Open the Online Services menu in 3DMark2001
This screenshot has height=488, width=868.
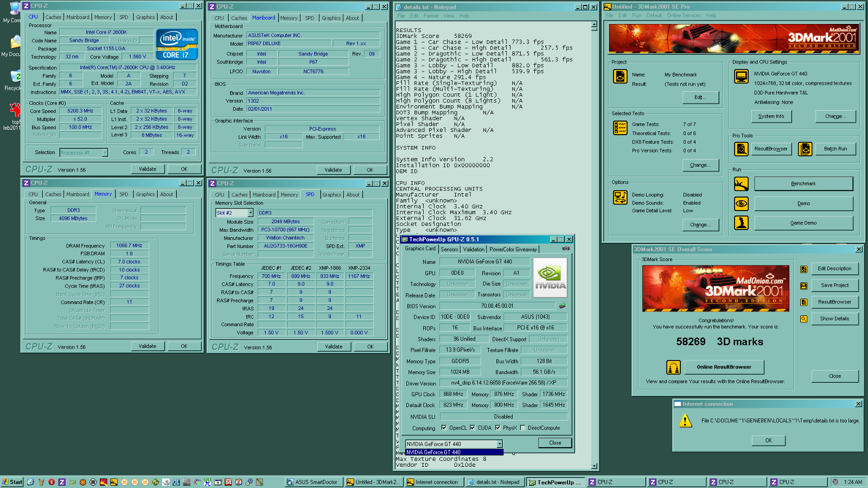pos(684,15)
